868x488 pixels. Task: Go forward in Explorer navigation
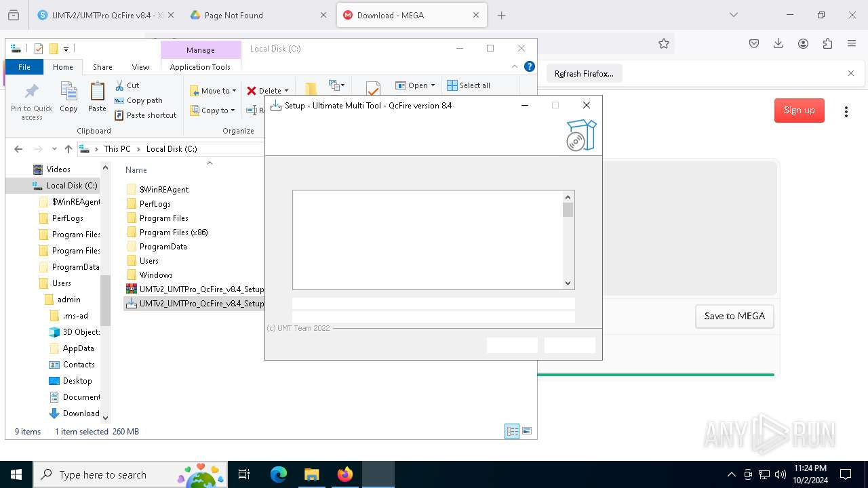point(39,149)
